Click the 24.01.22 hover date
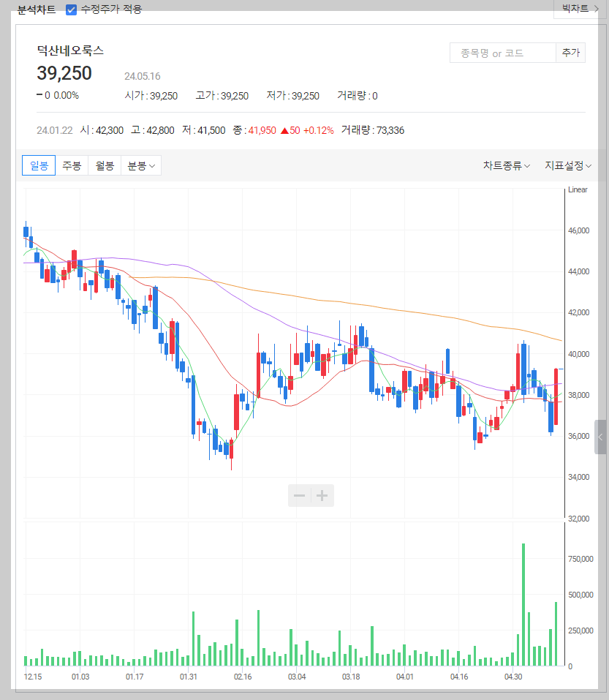 (x=54, y=130)
